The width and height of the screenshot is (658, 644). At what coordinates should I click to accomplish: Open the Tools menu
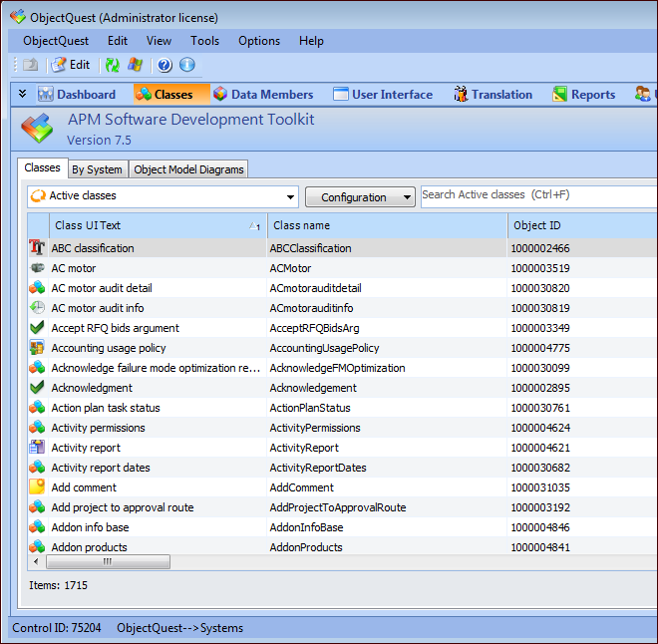click(204, 41)
